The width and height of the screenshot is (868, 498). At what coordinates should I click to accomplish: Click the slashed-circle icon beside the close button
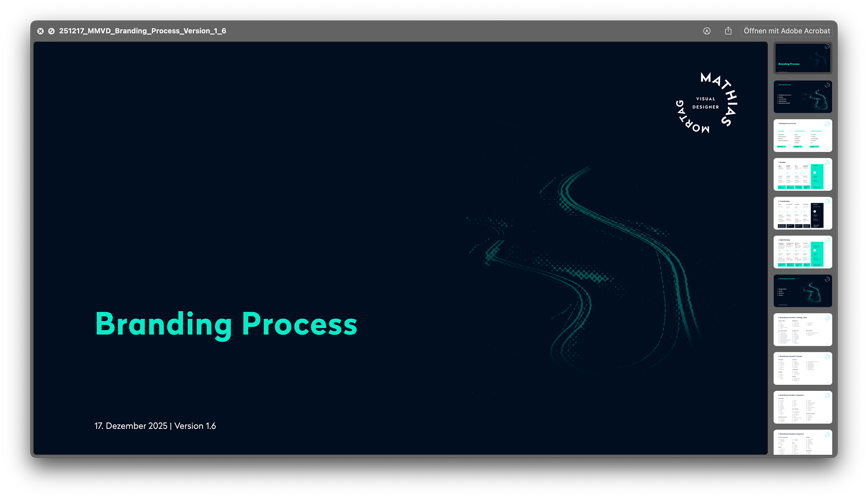51,31
